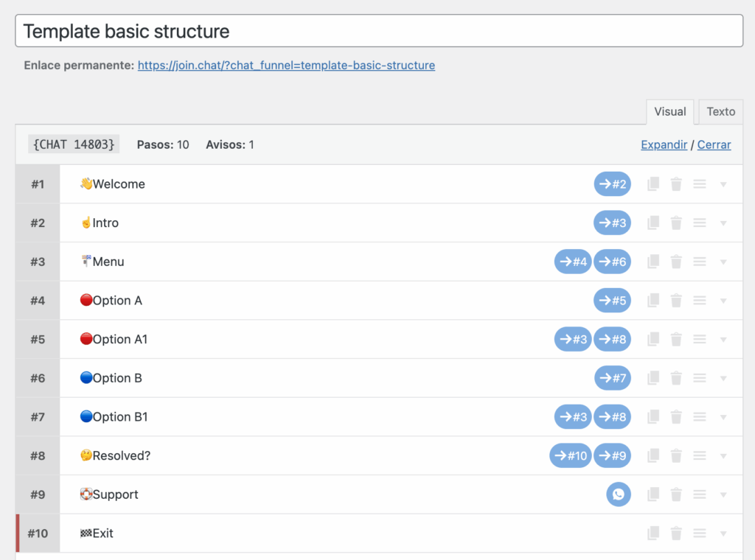Image resolution: width=755 pixels, height=560 pixels.
Task: Open dropdown arrow on Support step
Action: [x=723, y=494]
